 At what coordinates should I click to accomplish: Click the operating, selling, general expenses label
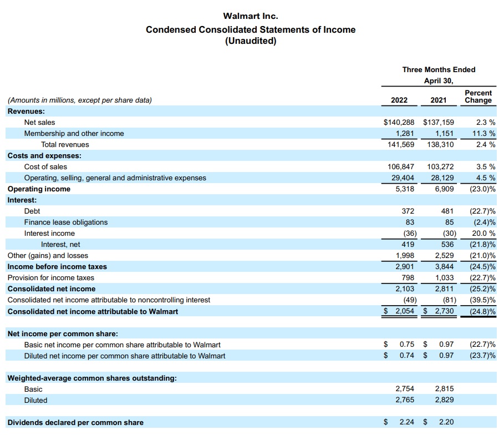tap(115, 178)
